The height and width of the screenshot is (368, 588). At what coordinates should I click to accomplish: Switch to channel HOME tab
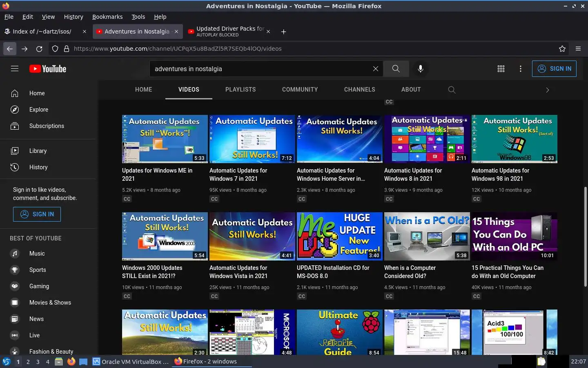click(143, 90)
